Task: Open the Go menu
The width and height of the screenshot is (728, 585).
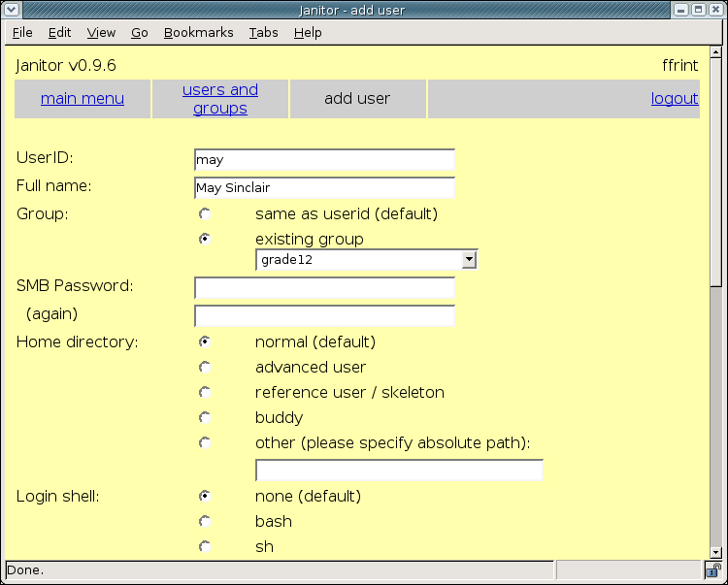Action: [139, 32]
